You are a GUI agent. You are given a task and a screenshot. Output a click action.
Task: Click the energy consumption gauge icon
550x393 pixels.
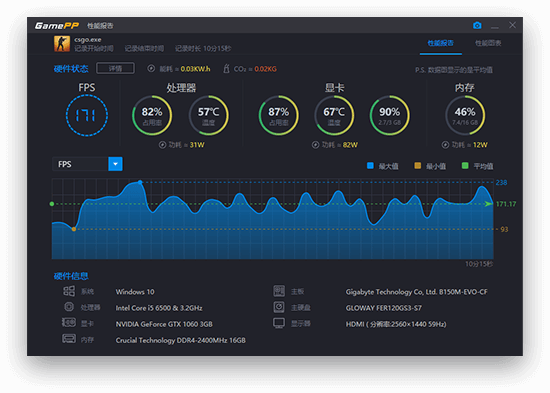tap(151, 68)
